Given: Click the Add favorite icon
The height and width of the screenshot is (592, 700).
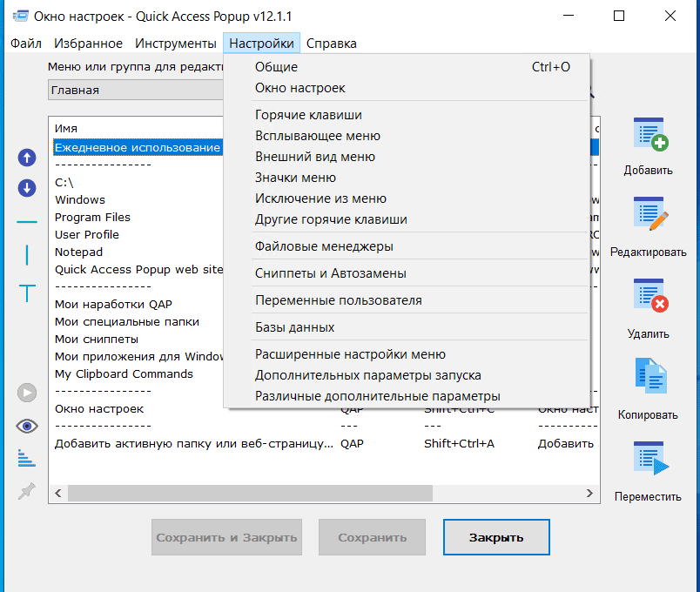Looking at the screenshot, I should (x=648, y=137).
